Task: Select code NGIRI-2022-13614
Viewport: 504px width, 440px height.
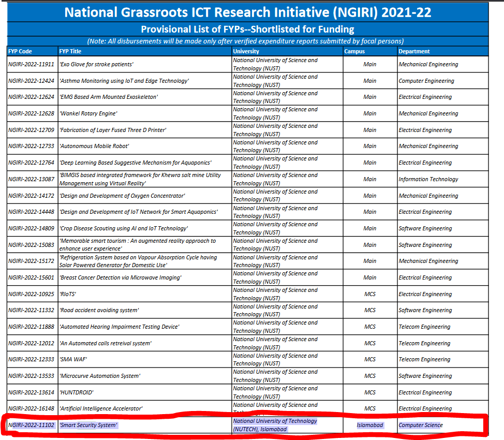Action: (x=31, y=393)
